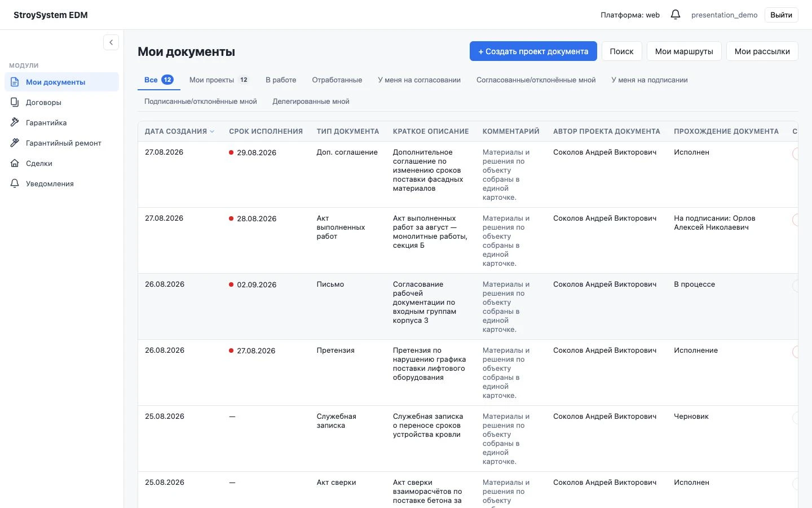Click Тип документа column header
This screenshot has height=508, width=812.
pyautogui.click(x=348, y=132)
